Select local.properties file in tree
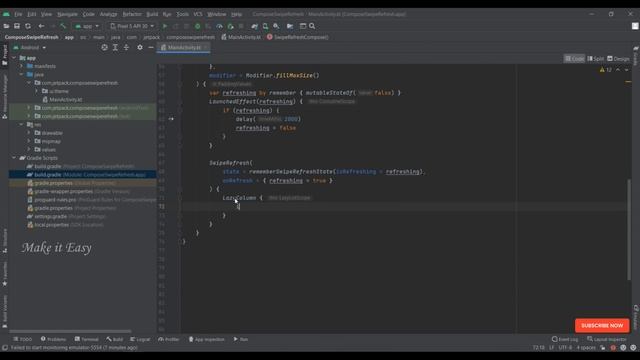The width and height of the screenshot is (640, 360). (65, 225)
